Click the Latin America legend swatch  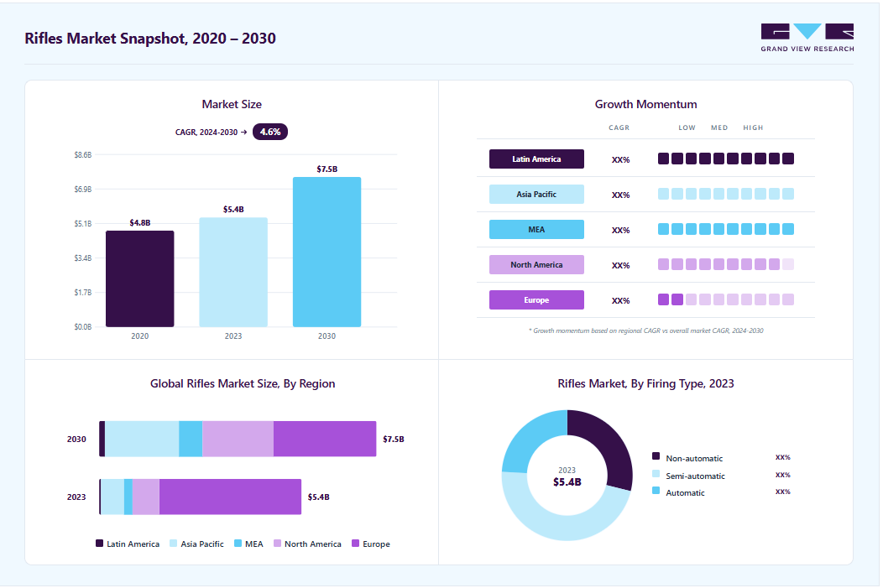(x=100, y=544)
